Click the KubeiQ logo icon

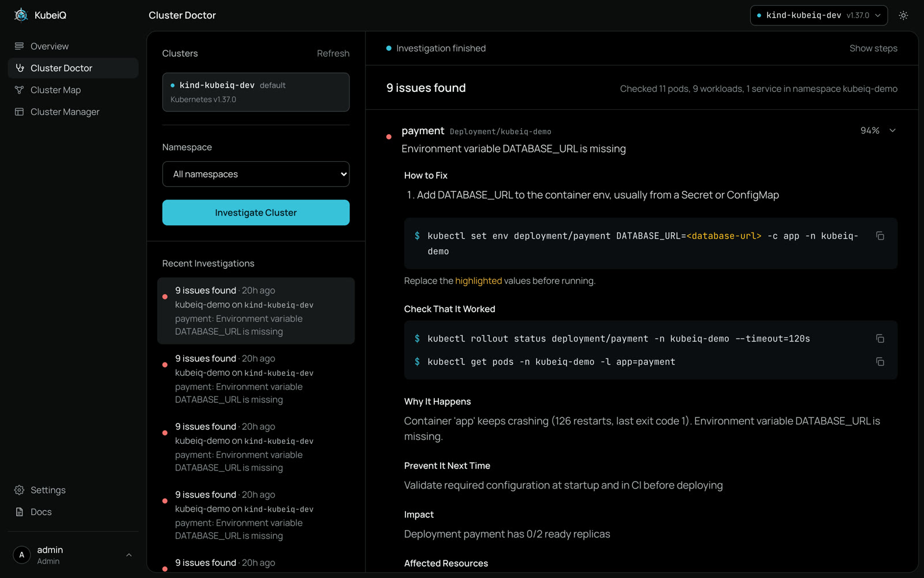point(21,15)
